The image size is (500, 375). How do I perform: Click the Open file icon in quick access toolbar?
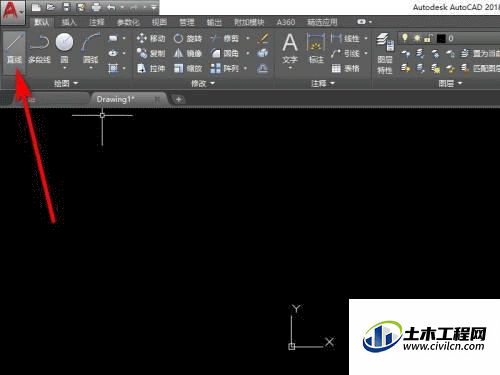[x=51, y=7]
